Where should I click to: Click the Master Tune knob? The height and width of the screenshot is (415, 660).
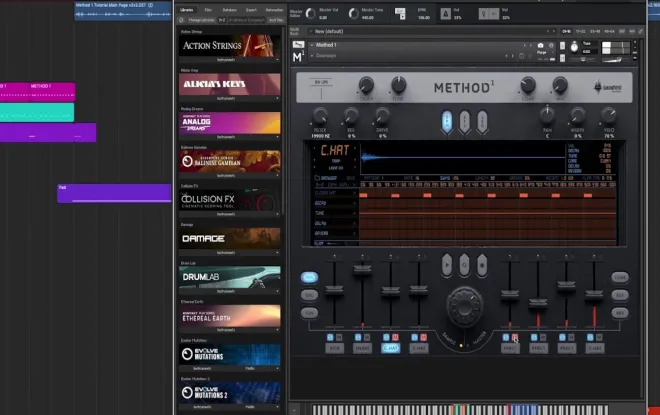click(354, 13)
